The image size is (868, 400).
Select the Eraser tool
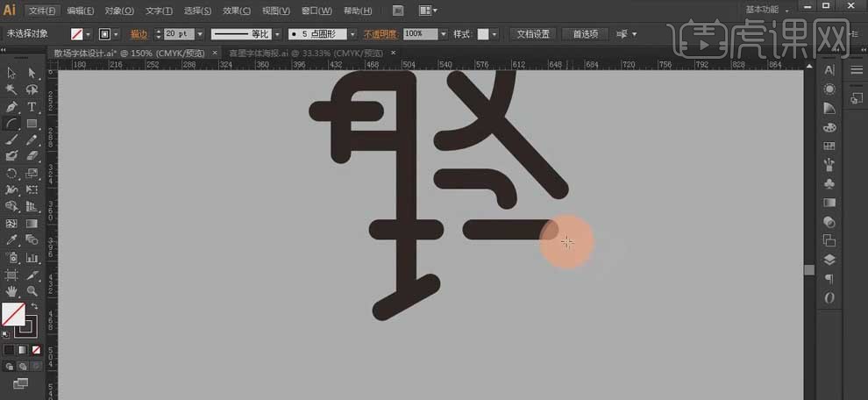click(x=32, y=155)
